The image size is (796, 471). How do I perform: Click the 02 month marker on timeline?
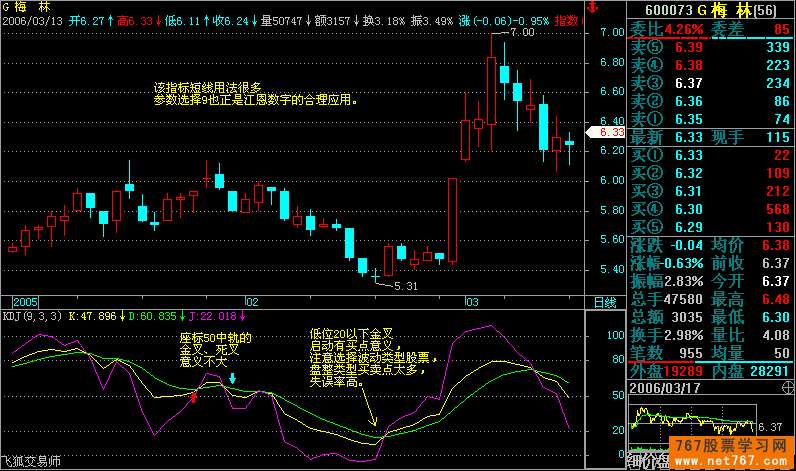click(253, 301)
